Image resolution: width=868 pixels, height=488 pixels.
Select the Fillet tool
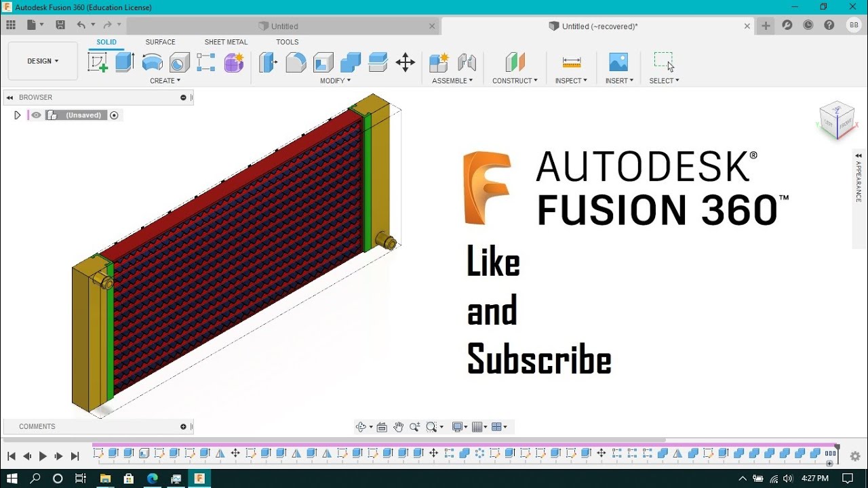click(x=296, y=62)
